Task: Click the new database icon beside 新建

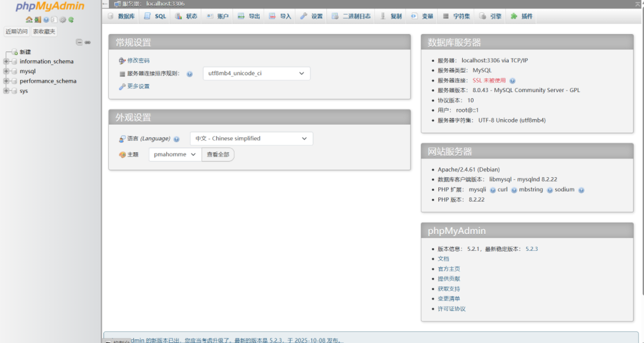Action: (15, 52)
